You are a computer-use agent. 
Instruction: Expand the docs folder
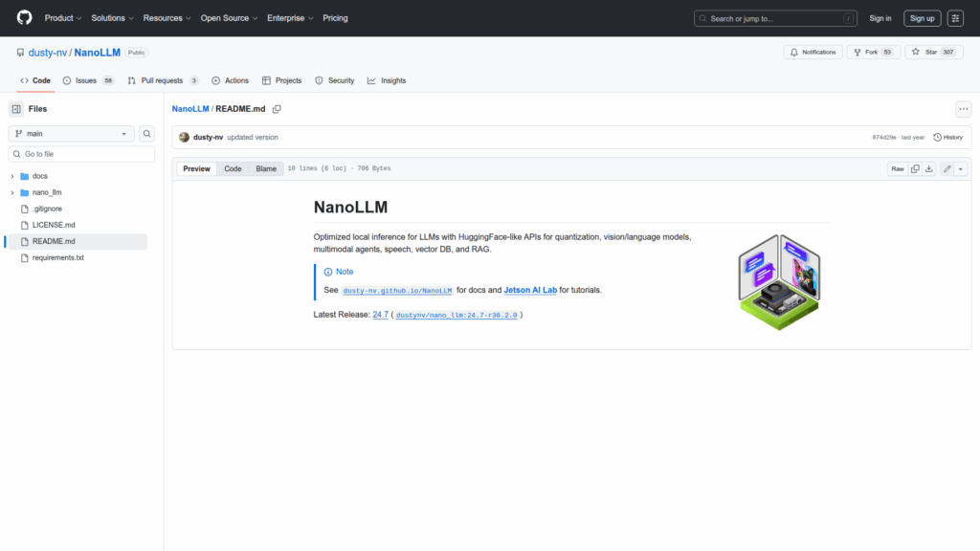click(12, 176)
